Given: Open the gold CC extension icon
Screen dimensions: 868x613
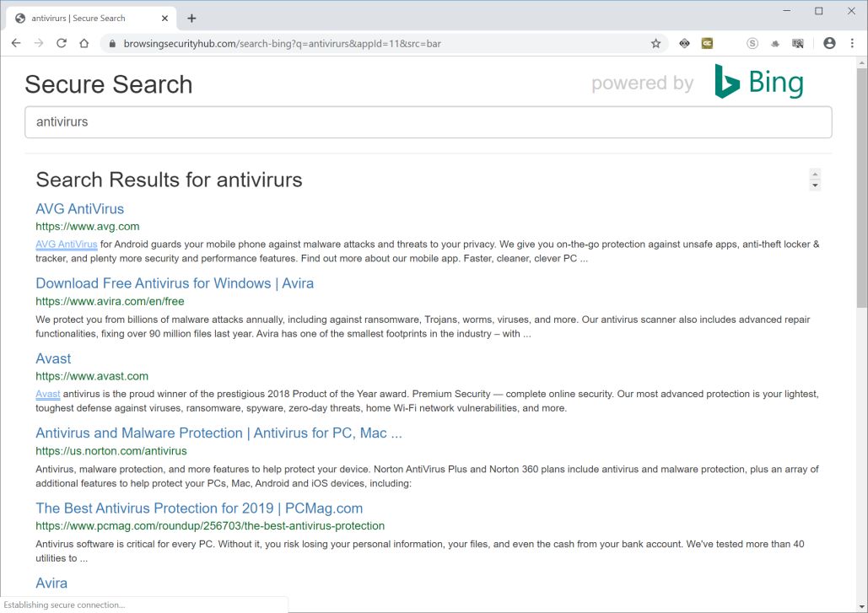Looking at the screenshot, I should [707, 43].
